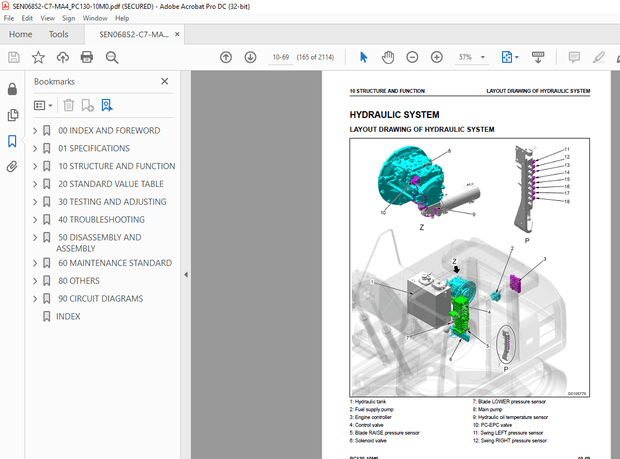Open the fit page dropdown arrow

[517, 57]
